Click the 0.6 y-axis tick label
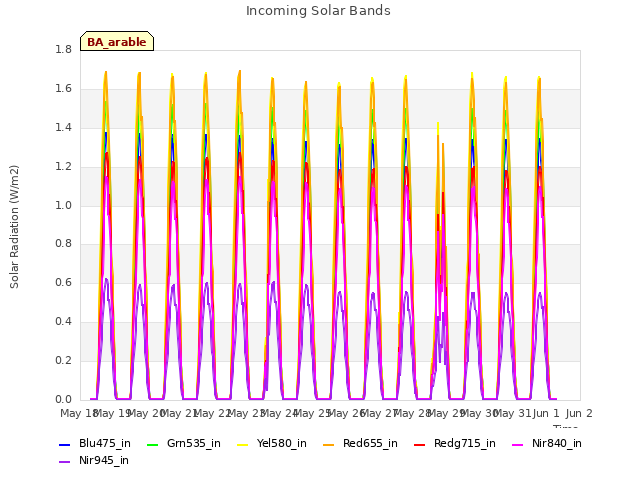The width and height of the screenshot is (640, 480). pyautogui.click(x=63, y=283)
